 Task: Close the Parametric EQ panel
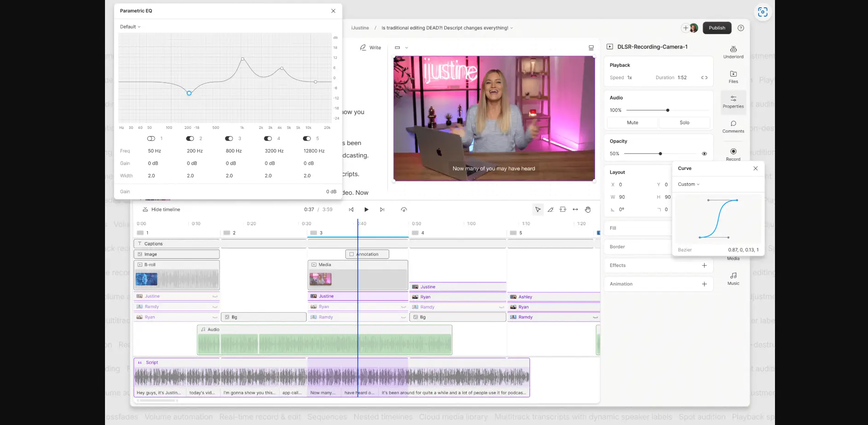(x=333, y=11)
